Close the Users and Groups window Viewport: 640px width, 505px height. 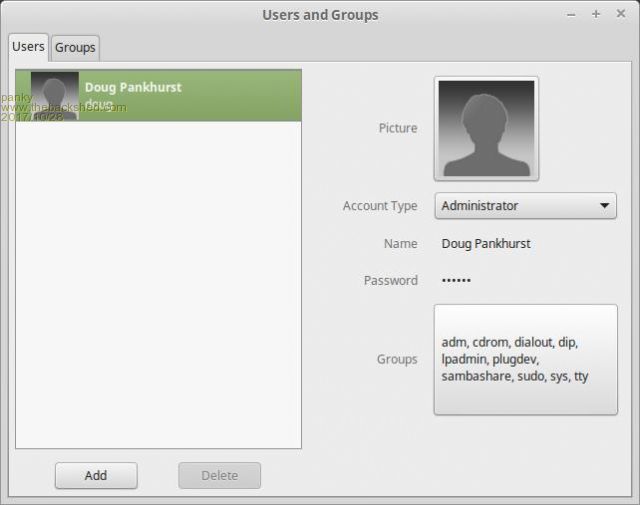(x=620, y=15)
